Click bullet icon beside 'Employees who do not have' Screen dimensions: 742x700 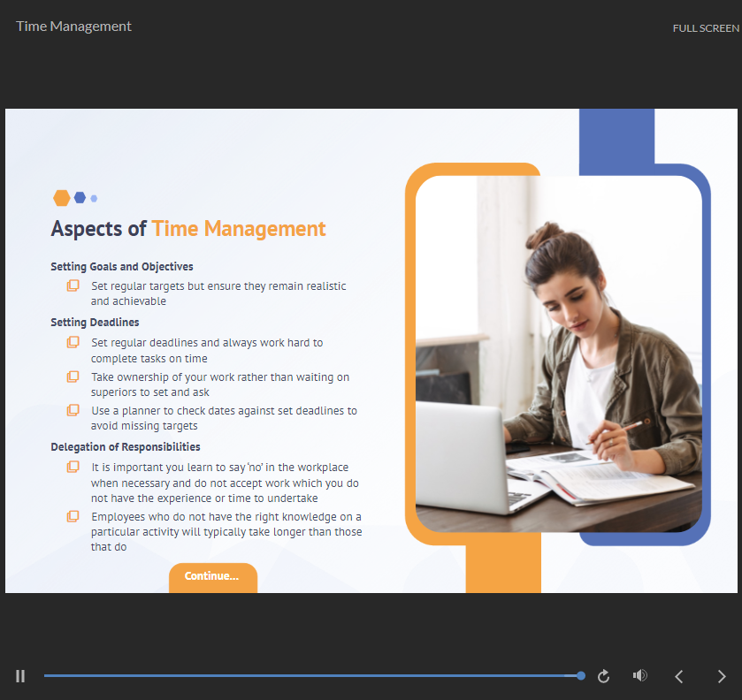tap(73, 516)
